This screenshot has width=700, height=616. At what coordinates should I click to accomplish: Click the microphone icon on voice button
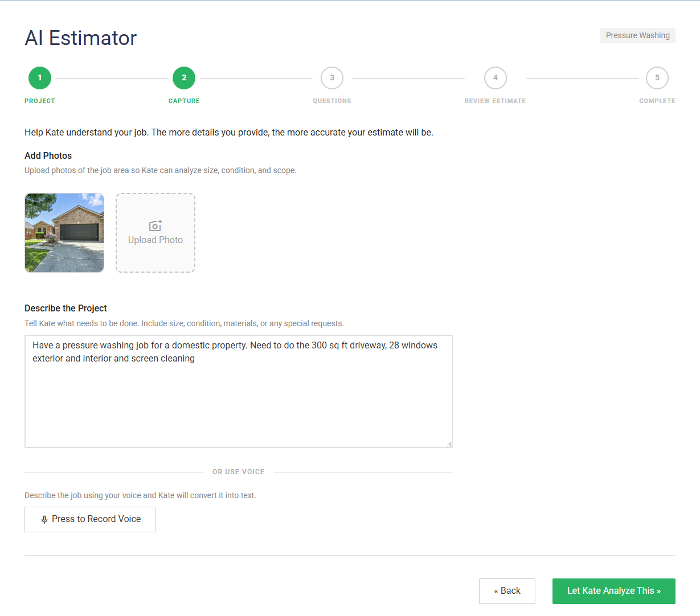[44, 520]
